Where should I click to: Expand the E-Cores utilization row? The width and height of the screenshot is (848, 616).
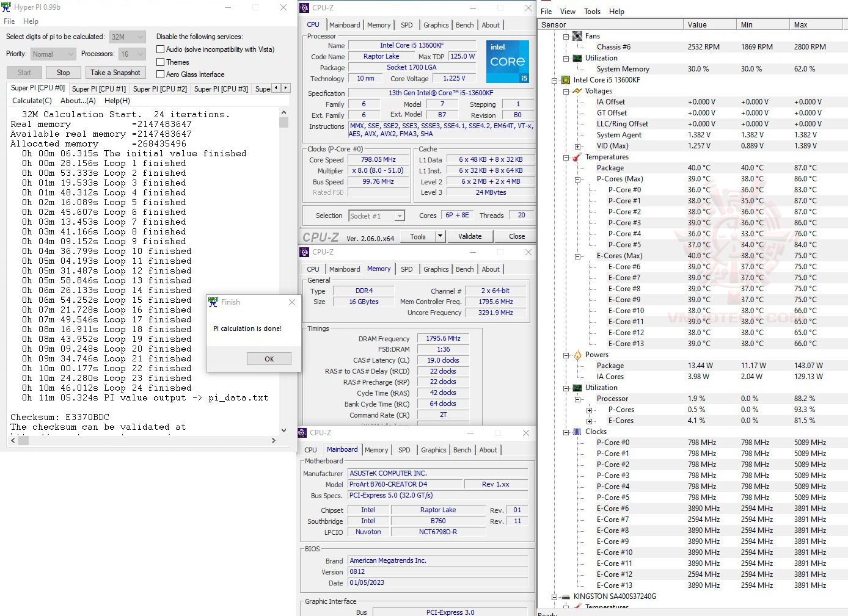(x=589, y=421)
